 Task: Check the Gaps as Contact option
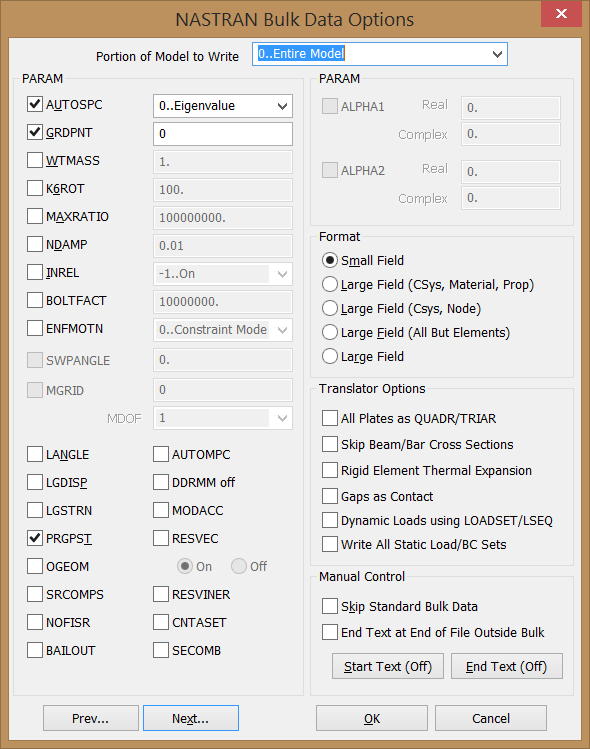(330, 496)
